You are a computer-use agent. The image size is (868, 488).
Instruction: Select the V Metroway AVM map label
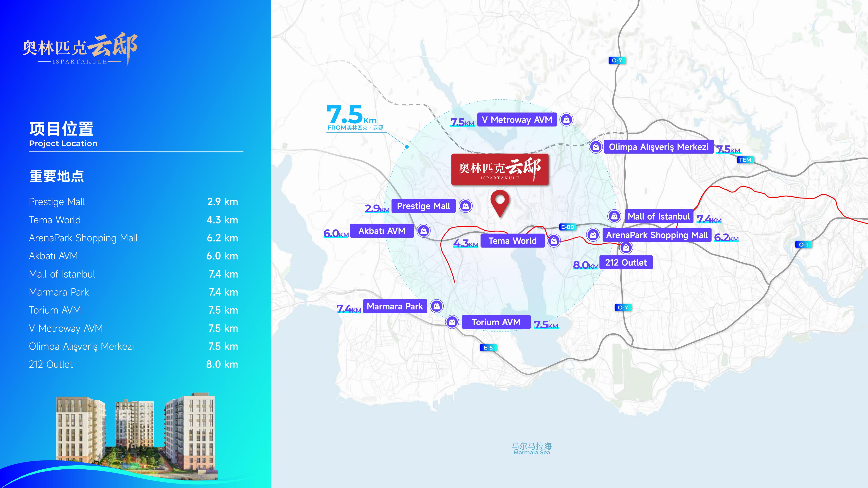click(x=517, y=119)
